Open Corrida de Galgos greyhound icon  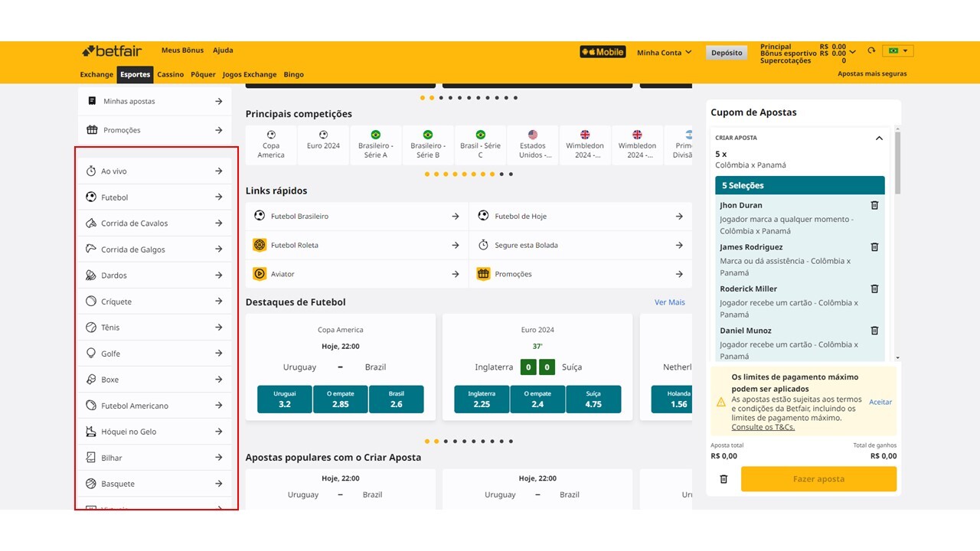pos(91,249)
